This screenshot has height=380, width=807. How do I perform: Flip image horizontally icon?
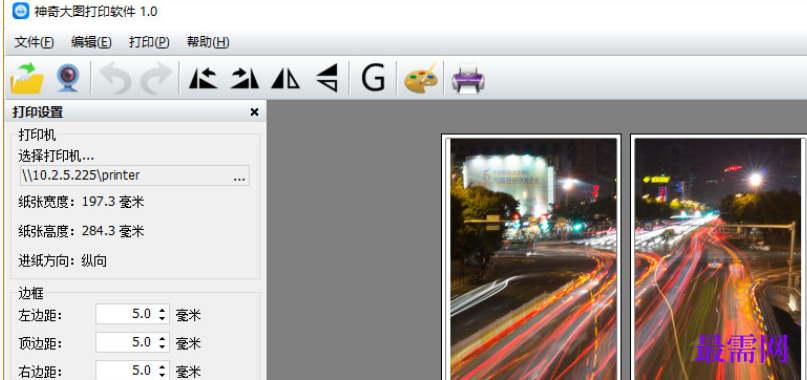tap(286, 79)
